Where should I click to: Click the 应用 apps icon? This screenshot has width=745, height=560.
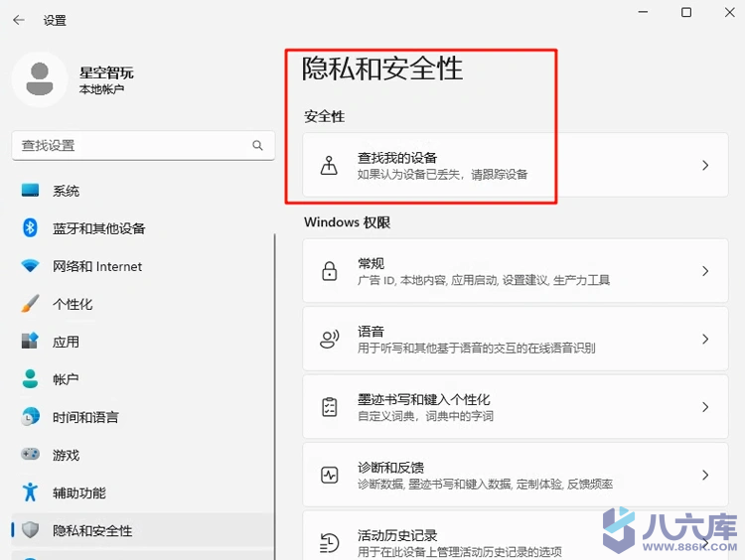31,341
